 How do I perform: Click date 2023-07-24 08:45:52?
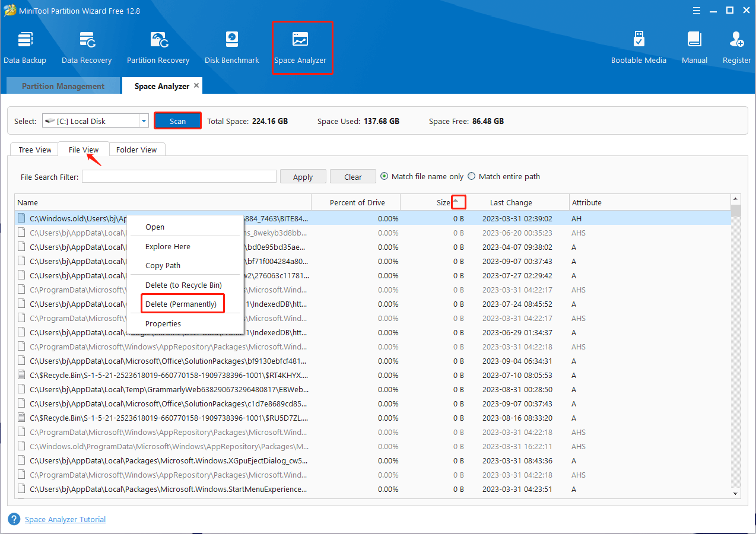[x=517, y=304]
